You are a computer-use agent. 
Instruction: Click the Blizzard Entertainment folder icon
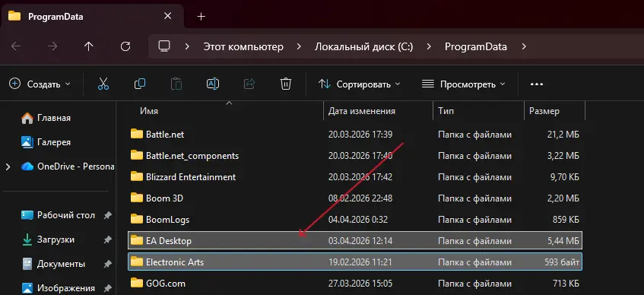click(x=137, y=176)
